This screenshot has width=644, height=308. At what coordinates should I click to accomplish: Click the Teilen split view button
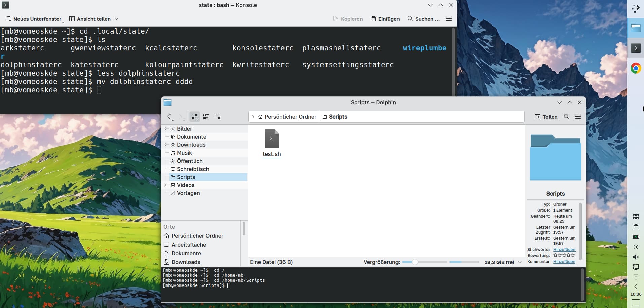pos(546,117)
